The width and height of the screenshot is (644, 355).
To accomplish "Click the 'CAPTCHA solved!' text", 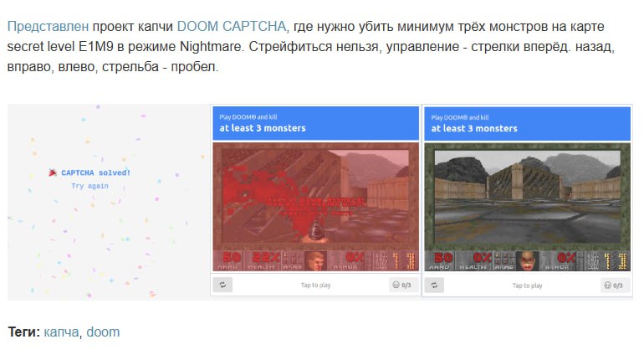I will (x=95, y=172).
